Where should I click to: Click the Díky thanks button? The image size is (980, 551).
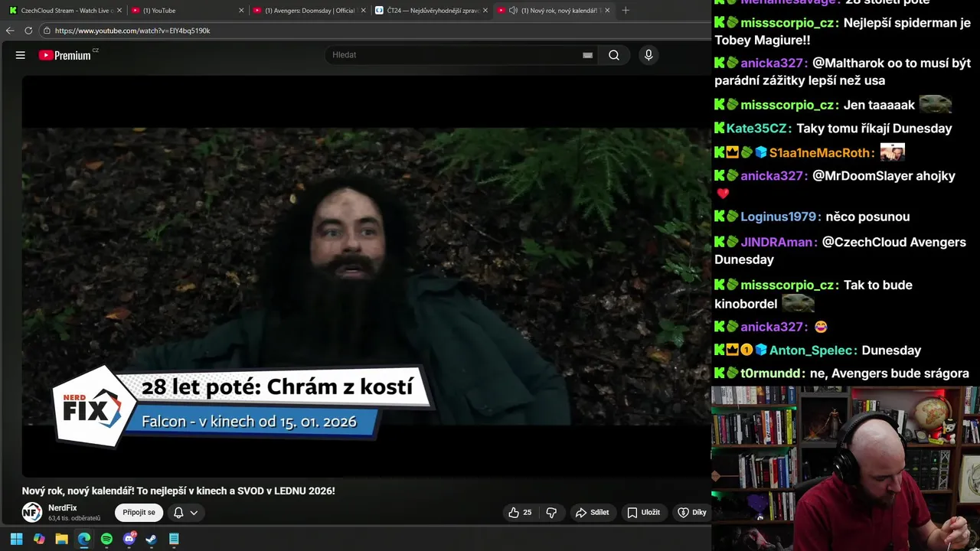coord(692,513)
